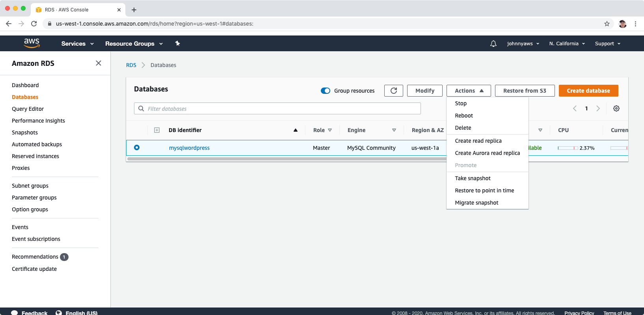Open Dashboard in the sidebar
The width and height of the screenshot is (644, 315).
[x=25, y=85]
